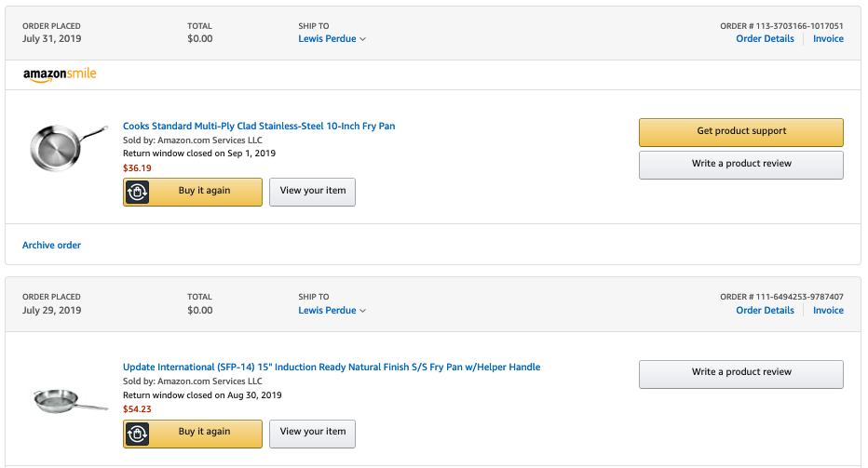Click reorder icon on 10-Inch Fry Pan
This screenshot has width=868, height=468.
[x=137, y=192]
